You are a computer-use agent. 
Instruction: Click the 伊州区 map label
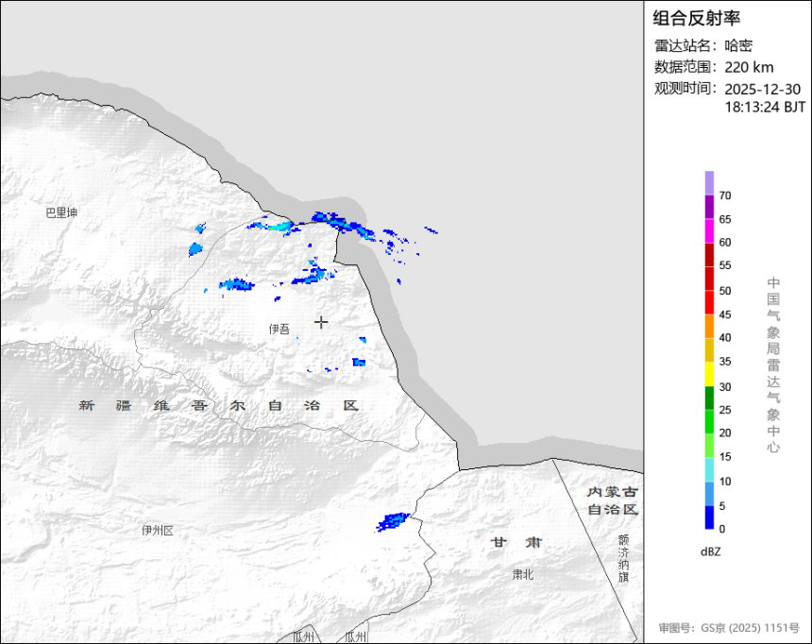(x=158, y=530)
